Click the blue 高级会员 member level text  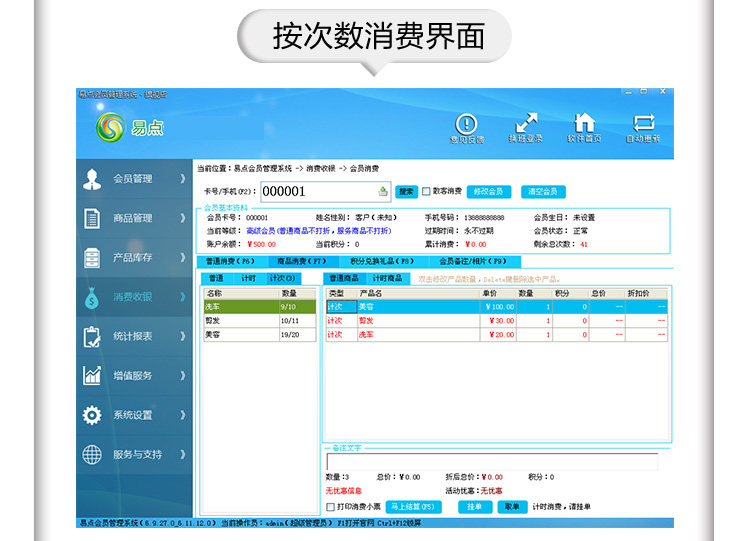point(319,231)
